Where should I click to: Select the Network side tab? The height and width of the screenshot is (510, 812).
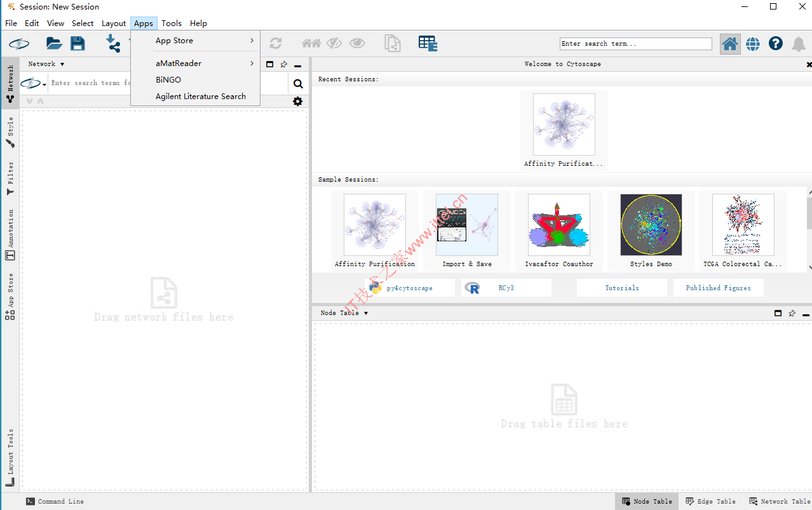click(x=10, y=83)
